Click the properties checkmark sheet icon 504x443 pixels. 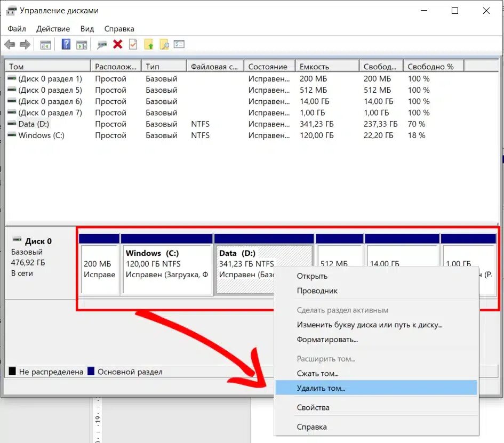click(133, 44)
